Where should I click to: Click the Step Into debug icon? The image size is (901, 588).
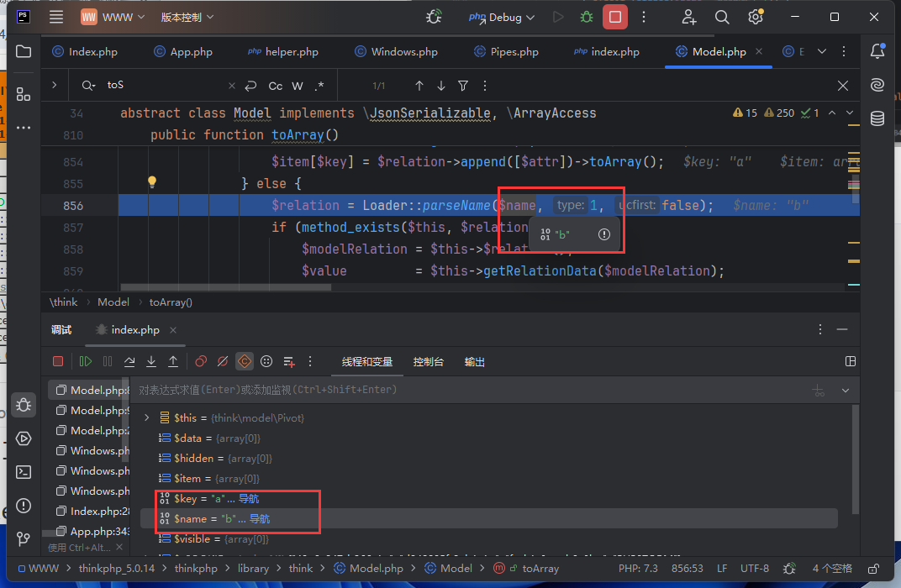tap(151, 361)
